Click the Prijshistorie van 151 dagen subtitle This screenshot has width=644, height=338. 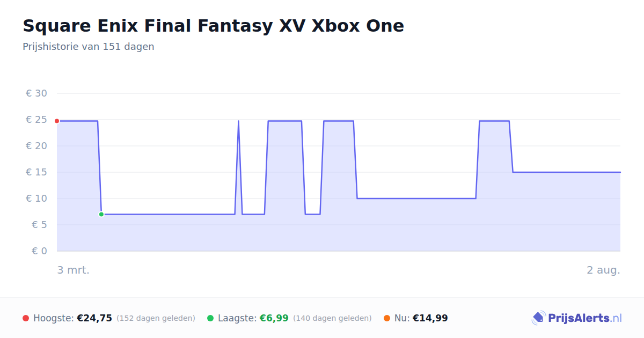tap(89, 47)
